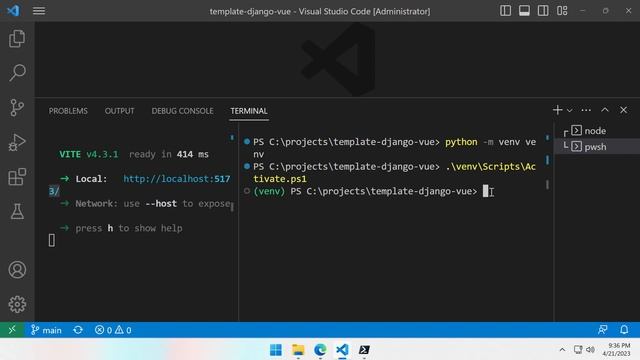Viewport: 640px width, 360px height.
Task: Open the Testing flask view
Action: pyautogui.click(x=17, y=211)
